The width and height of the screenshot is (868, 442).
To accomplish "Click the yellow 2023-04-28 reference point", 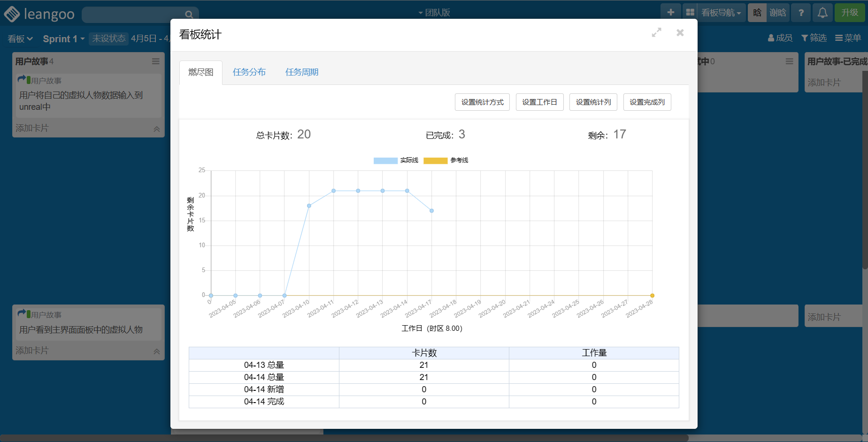I will pos(652,296).
